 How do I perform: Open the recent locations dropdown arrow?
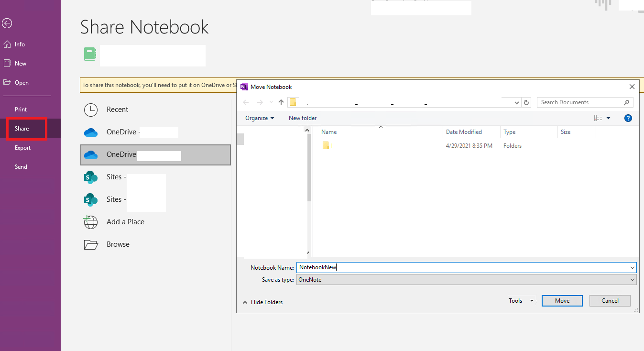tap(271, 102)
